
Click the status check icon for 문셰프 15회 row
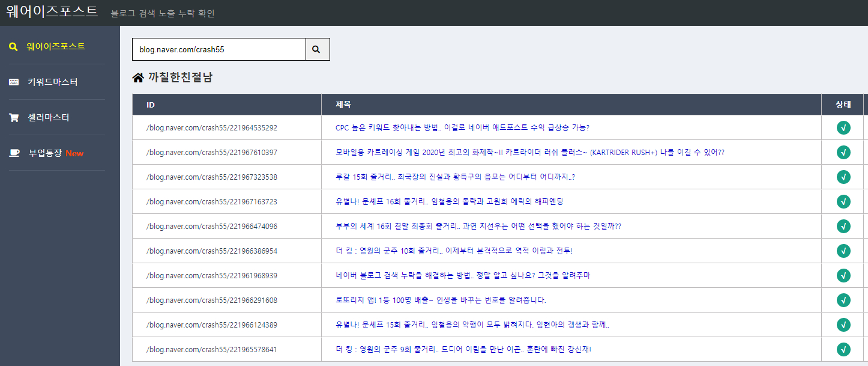(843, 325)
